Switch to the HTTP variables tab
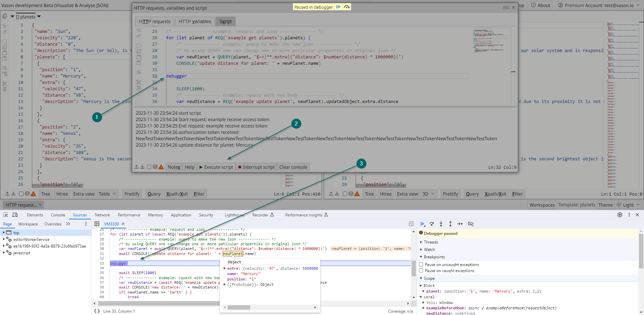The height and width of the screenshot is (315, 644). [195, 21]
